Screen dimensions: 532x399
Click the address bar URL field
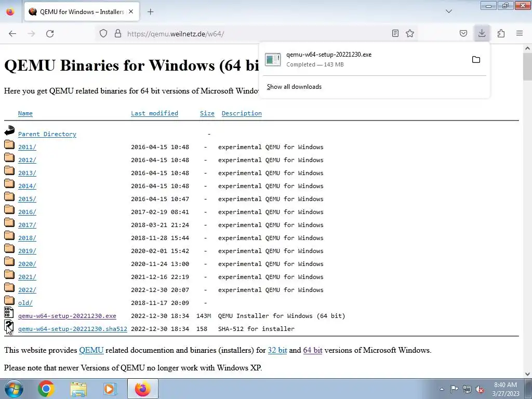coord(258,34)
